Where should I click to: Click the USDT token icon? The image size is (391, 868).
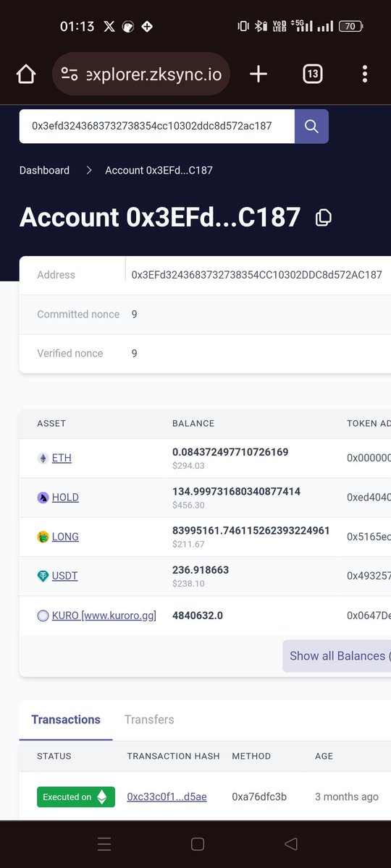pos(43,576)
